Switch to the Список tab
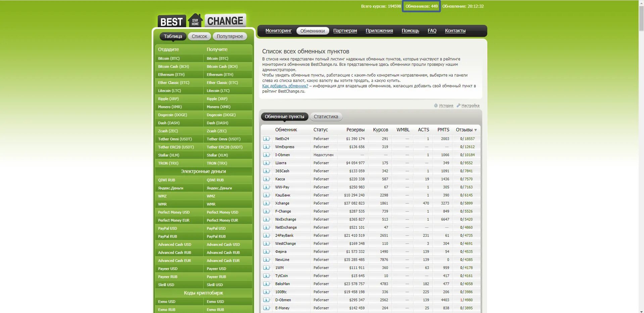Screen dimensions: 644x313 (x=199, y=36)
